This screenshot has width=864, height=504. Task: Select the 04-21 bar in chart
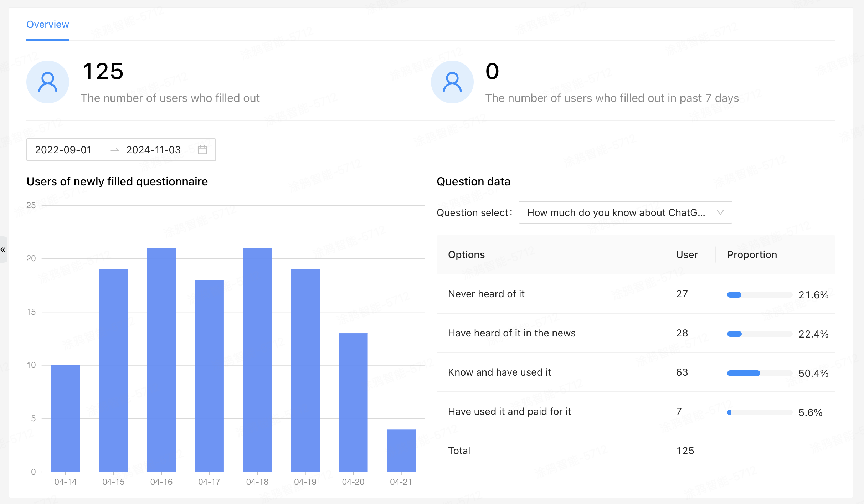click(401, 451)
